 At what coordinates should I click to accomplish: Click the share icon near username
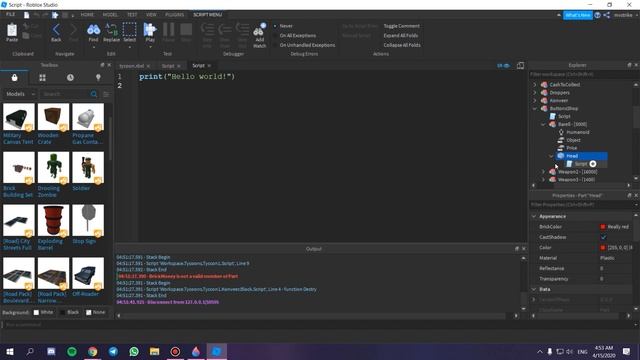point(607,15)
